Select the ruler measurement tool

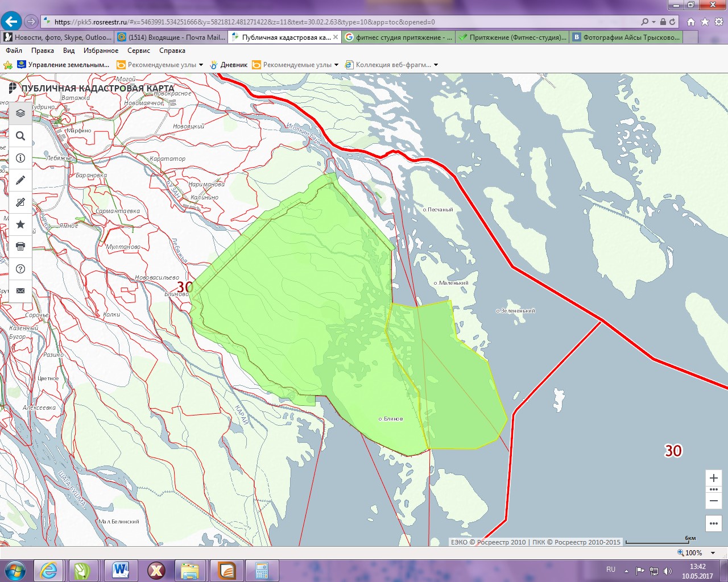tap(20, 202)
